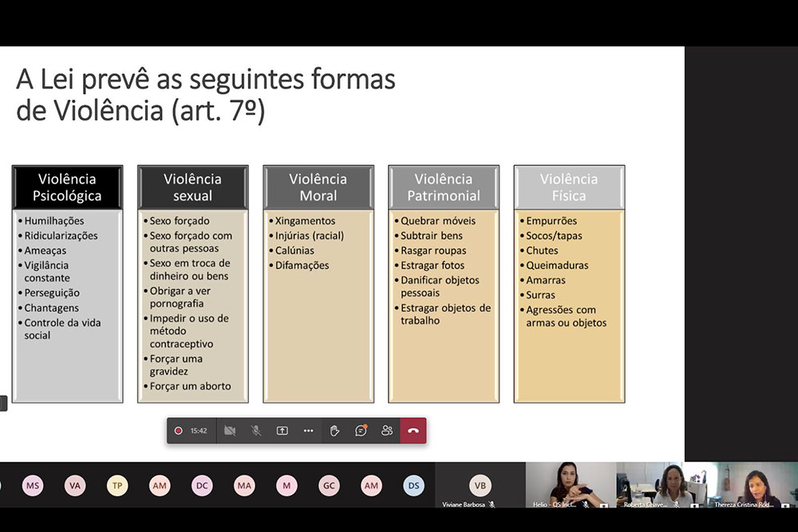Click the red recording indicator icon
Image resolution: width=798 pixels, height=532 pixels.
178,431
